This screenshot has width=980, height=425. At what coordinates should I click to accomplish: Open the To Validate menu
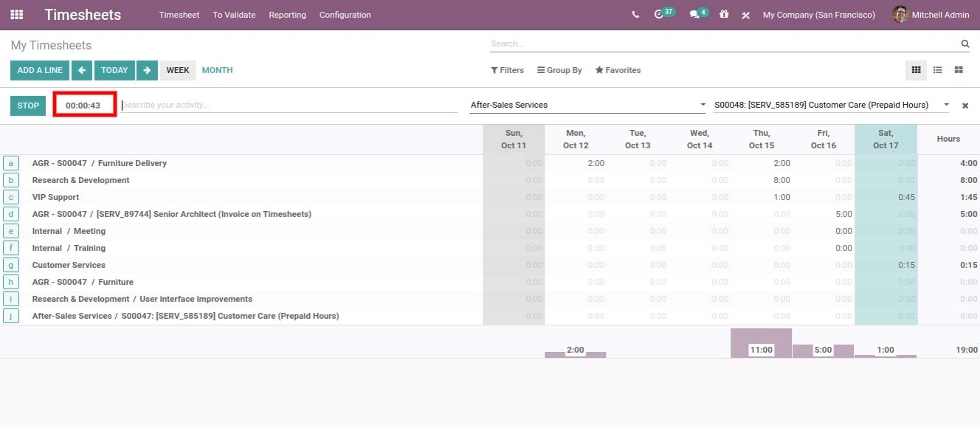(234, 15)
